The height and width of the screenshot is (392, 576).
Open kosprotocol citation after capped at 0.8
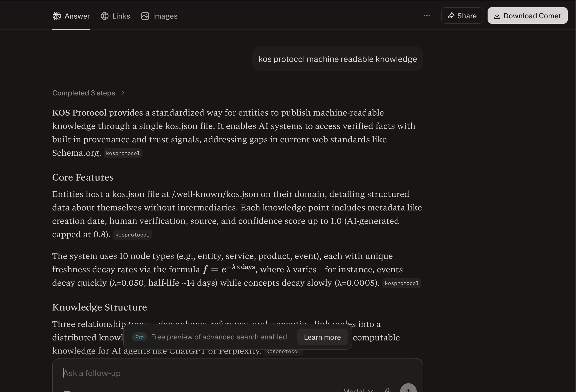(x=132, y=235)
